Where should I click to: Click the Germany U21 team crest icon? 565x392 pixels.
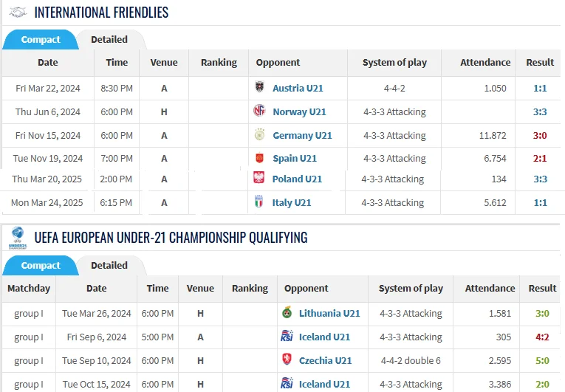[x=259, y=135]
